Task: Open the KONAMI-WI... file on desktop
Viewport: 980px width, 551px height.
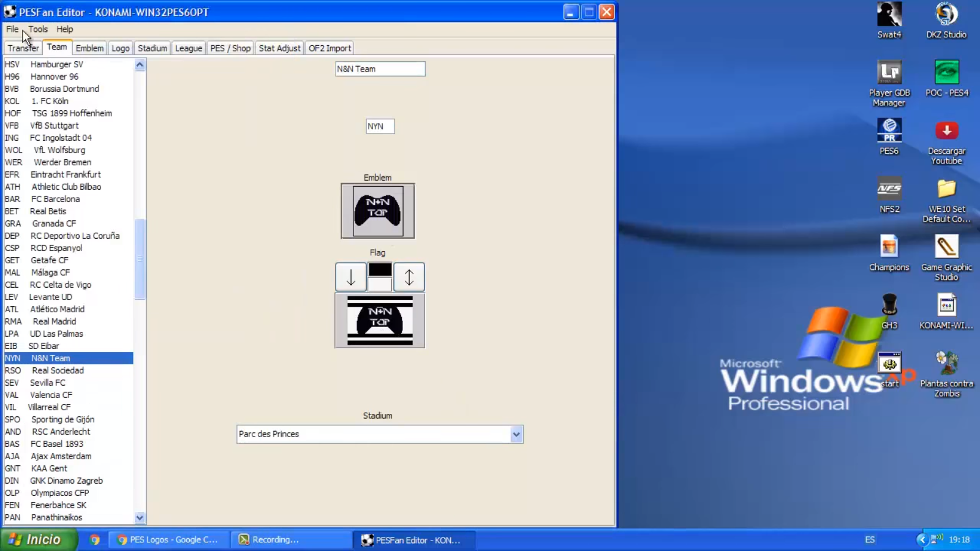Action: tap(947, 312)
